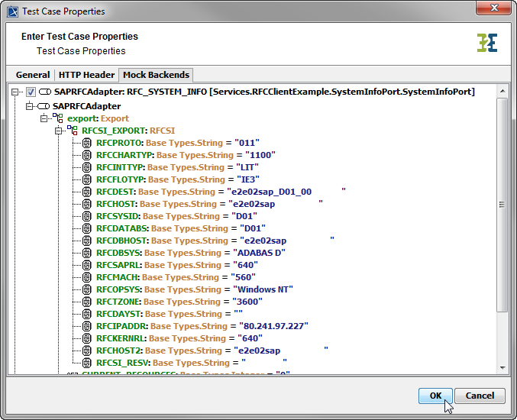Select the Mock Backends tab
This screenshot has width=517, height=420.
point(156,75)
